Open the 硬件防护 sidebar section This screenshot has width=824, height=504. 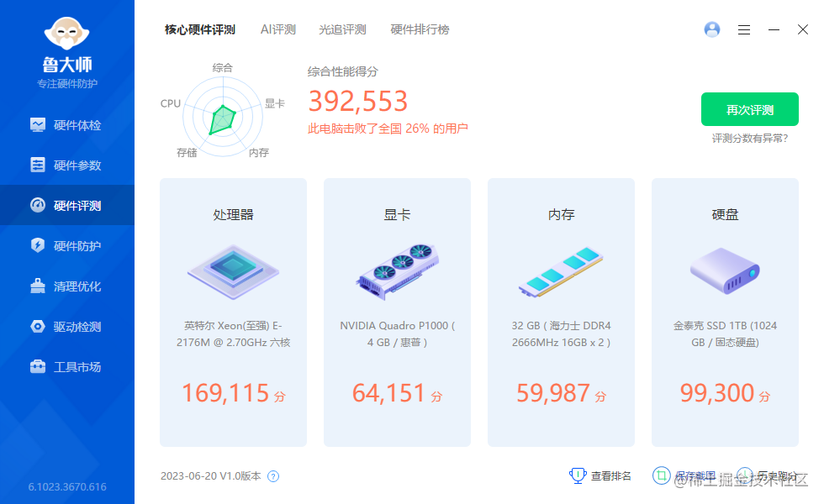tap(66, 245)
